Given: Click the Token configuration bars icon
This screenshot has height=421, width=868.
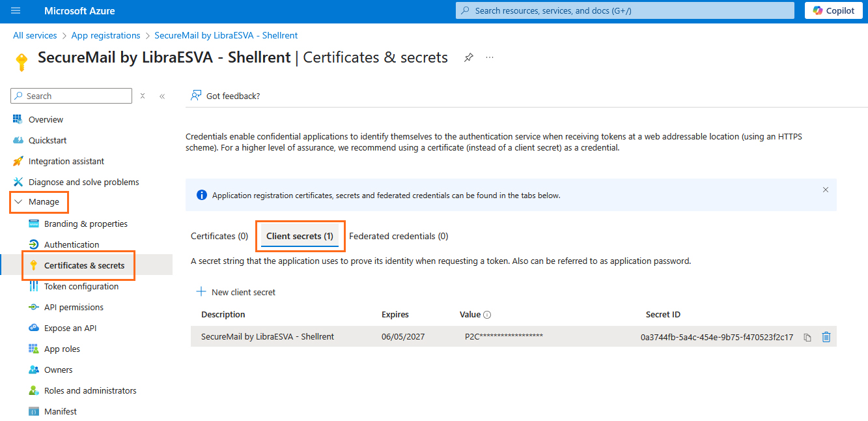Looking at the screenshot, I should pos(34,286).
